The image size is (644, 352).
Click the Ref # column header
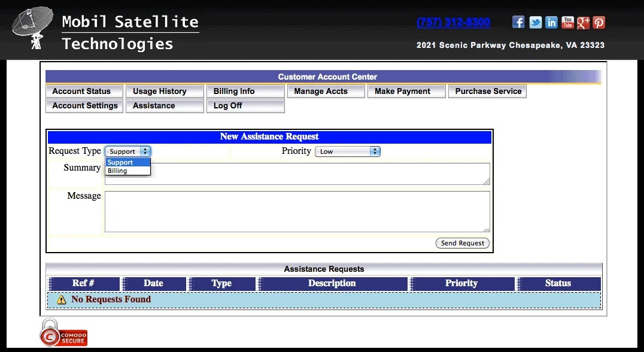tap(84, 283)
